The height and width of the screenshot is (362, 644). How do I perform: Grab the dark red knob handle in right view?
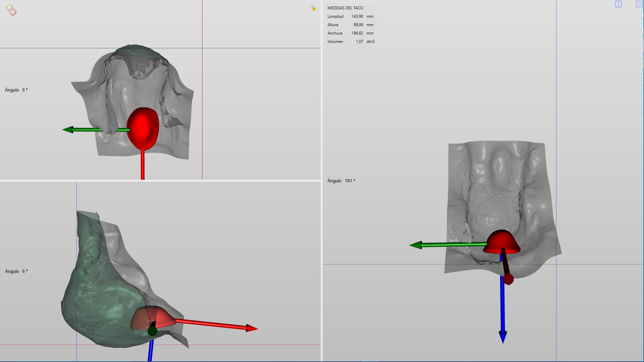508,279
